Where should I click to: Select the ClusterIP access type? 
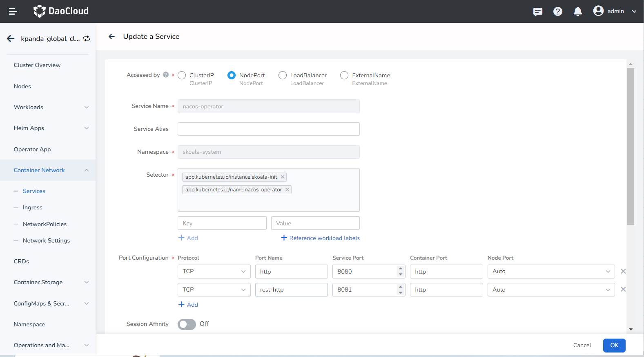click(x=182, y=75)
